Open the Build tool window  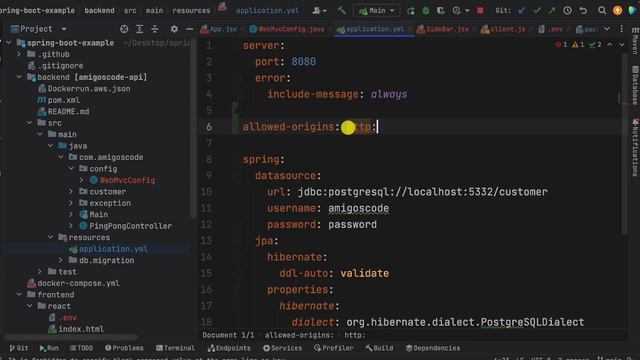coord(380,348)
